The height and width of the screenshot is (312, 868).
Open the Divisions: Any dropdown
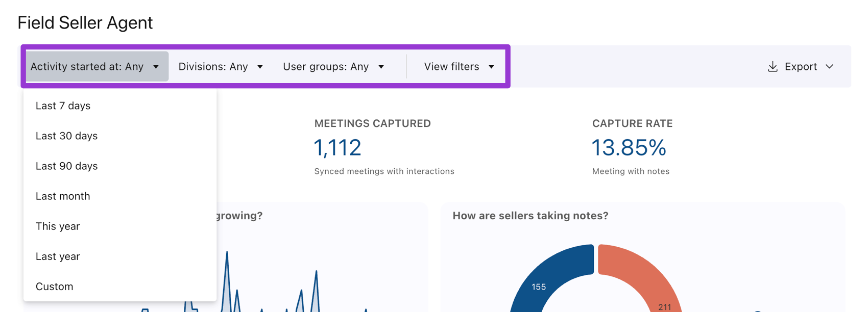tap(221, 67)
